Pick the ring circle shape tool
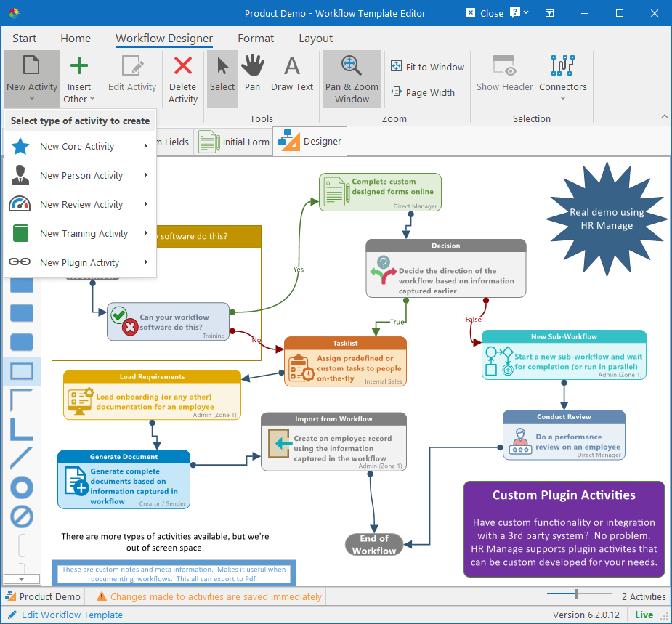Viewport: 672px width, 624px height. pyautogui.click(x=21, y=487)
